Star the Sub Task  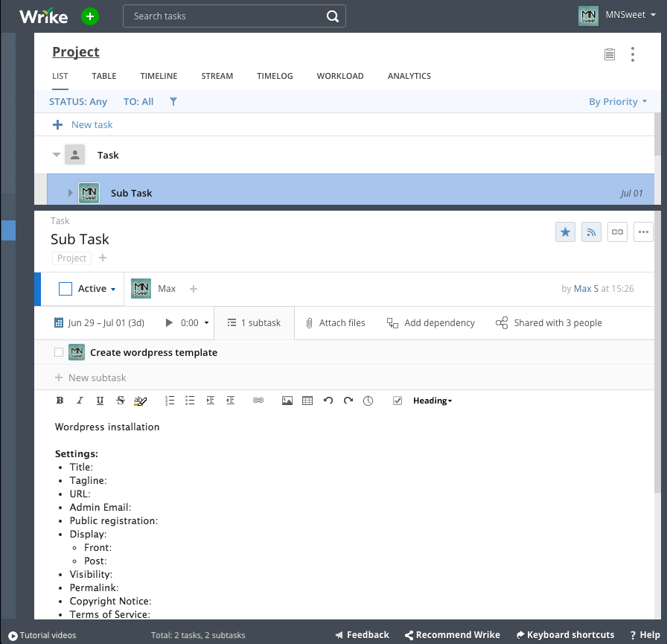click(x=565, y=232)
